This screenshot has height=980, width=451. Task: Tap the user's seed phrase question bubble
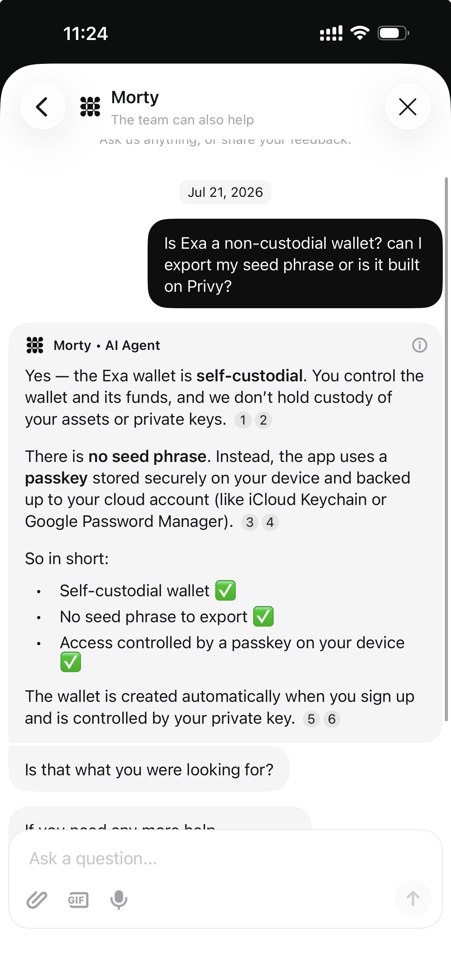click(x=295, y=264)
